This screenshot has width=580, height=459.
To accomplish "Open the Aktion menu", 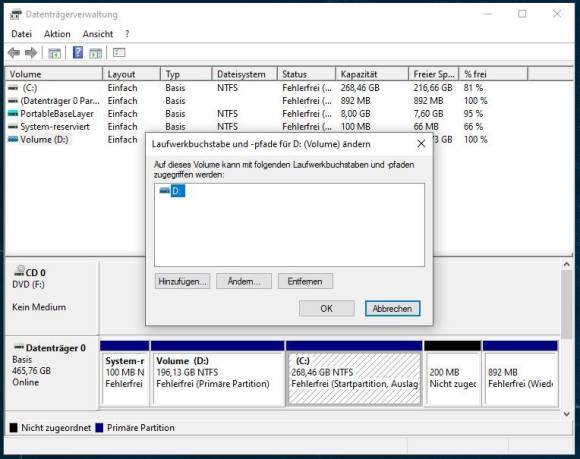I will pyautogui.click(x=57, y=34).
